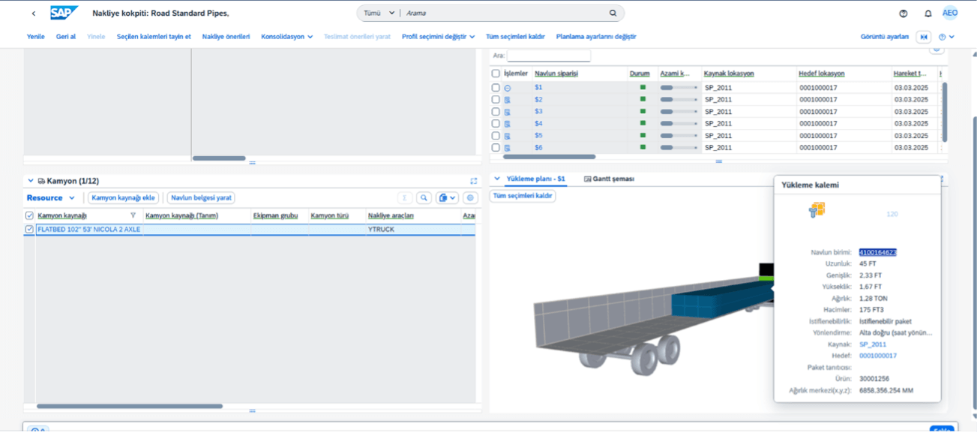This screenshot has height=433, width=980.
Task: Click the Ara filter input field
Action: [x=549, y=56]
